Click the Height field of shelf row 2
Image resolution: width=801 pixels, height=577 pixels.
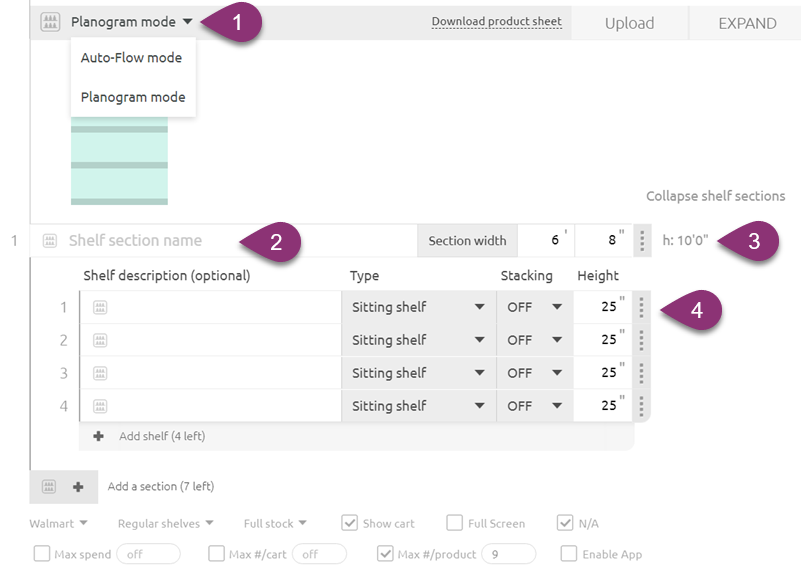pos(603,340)
